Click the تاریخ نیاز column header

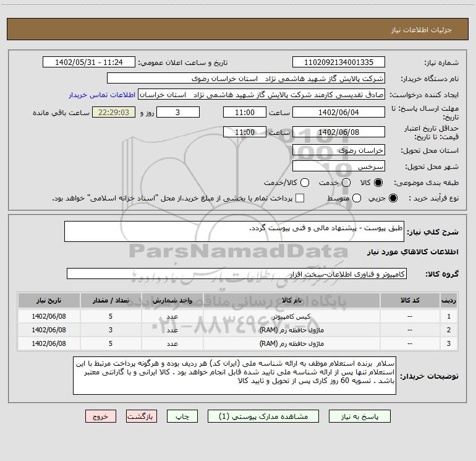[49, 300]
